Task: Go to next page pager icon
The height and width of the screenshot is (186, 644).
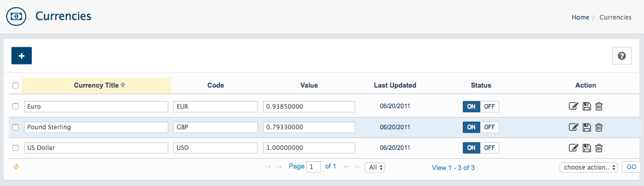Action: pos(346,167)
